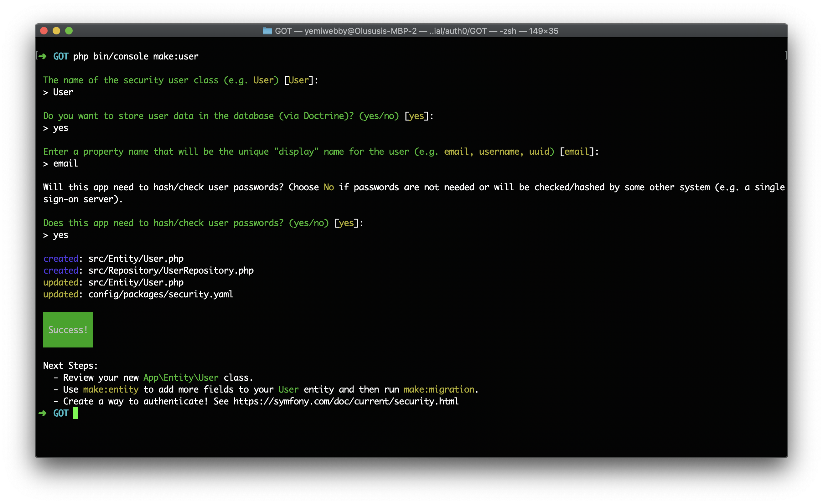Click the red close window button
This screenshot has height=504, width=823.
(x=44, y=31)
